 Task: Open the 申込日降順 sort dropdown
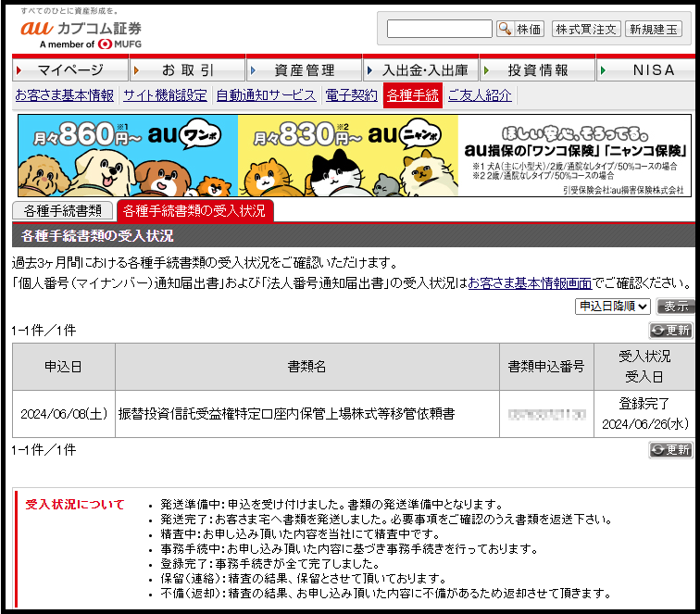[x=613, y=307]
